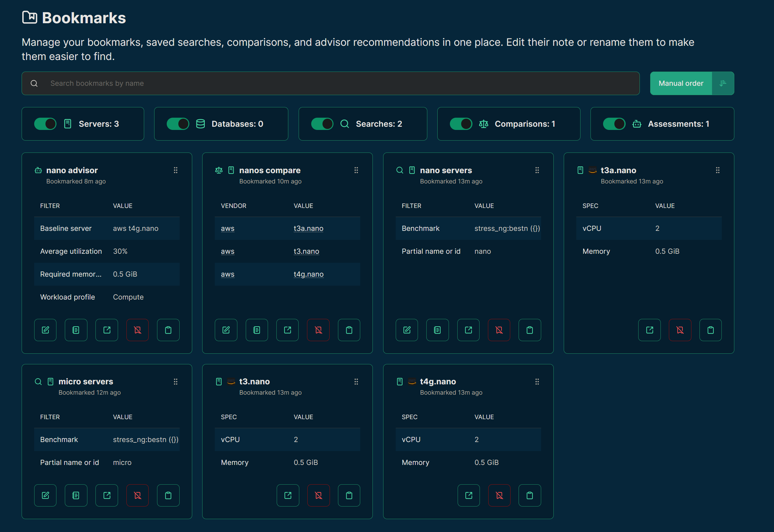Click the sort direction icon button
Screen dimensions: 774x532
723,83
